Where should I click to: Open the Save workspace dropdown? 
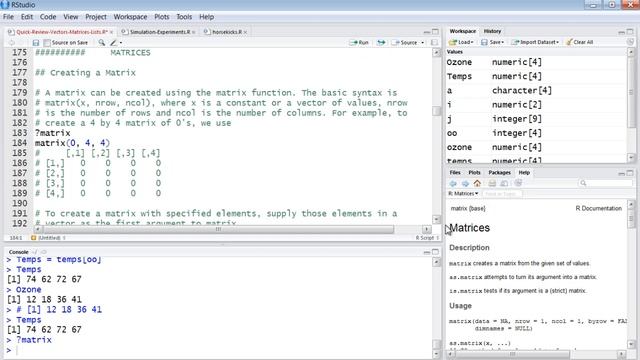pos(492,42)
